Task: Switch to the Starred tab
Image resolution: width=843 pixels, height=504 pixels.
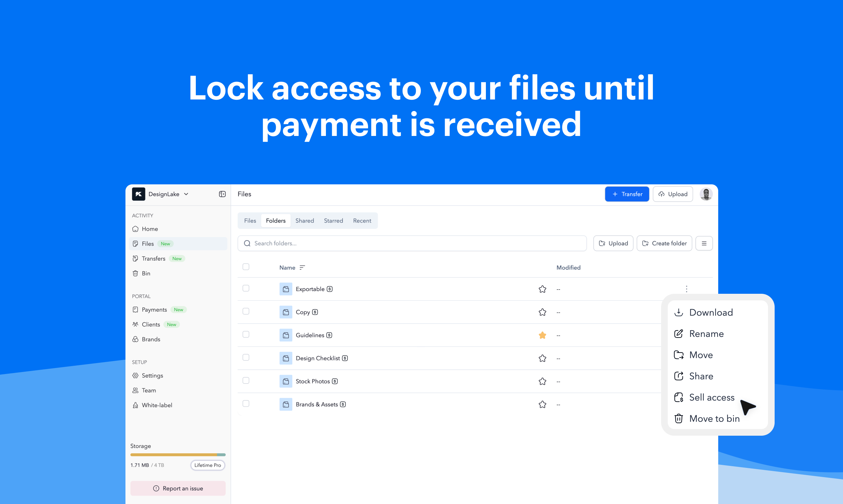Action: pyautogui.click(x=334, y=220)
